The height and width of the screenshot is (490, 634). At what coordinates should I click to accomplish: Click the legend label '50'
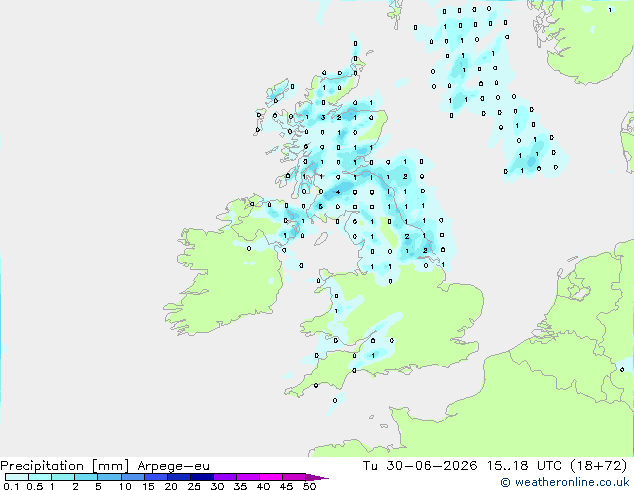[309, 486]
